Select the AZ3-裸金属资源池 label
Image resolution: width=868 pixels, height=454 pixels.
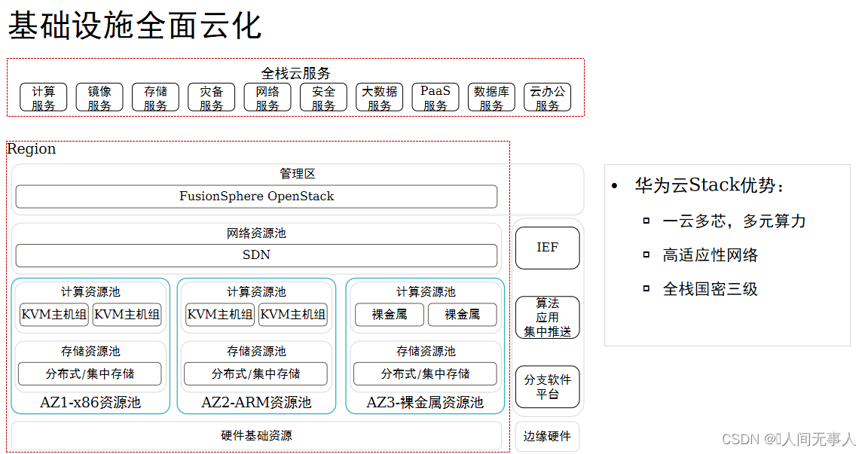tap(425, 402)
